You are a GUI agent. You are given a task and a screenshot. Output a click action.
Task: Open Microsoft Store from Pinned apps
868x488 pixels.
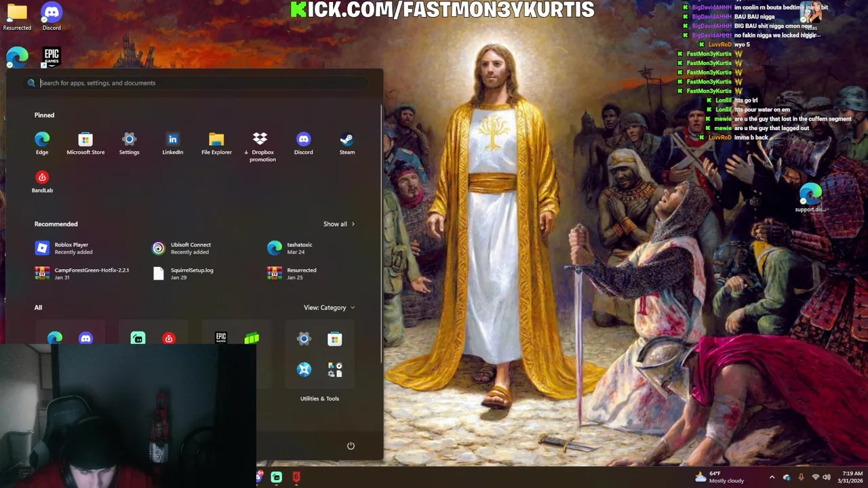pos(85,143)
